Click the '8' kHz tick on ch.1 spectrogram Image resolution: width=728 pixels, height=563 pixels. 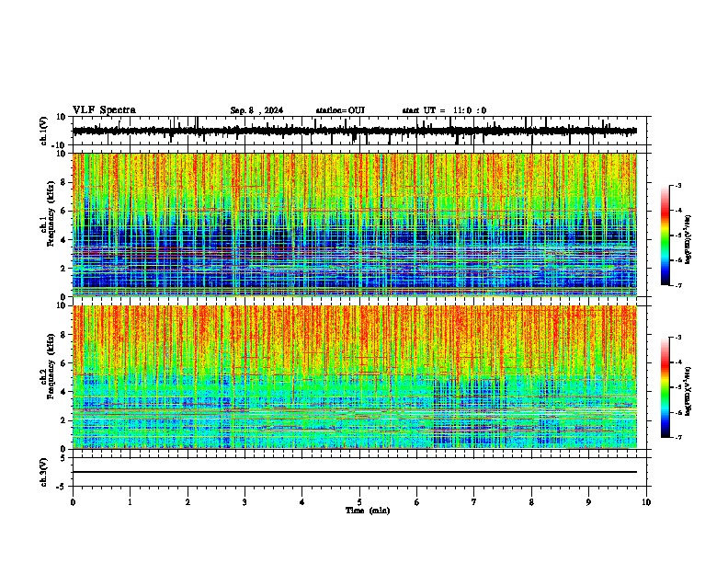[x=64, y=182]
